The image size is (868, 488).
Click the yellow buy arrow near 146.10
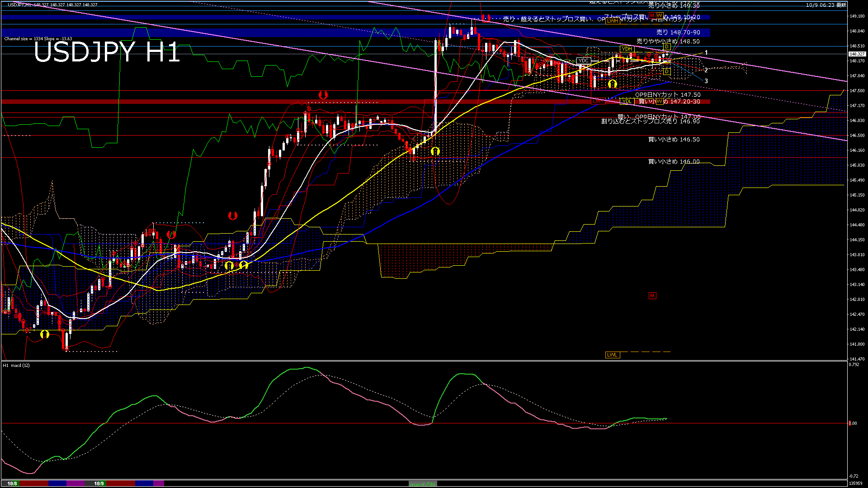click(x=435, y=151)
